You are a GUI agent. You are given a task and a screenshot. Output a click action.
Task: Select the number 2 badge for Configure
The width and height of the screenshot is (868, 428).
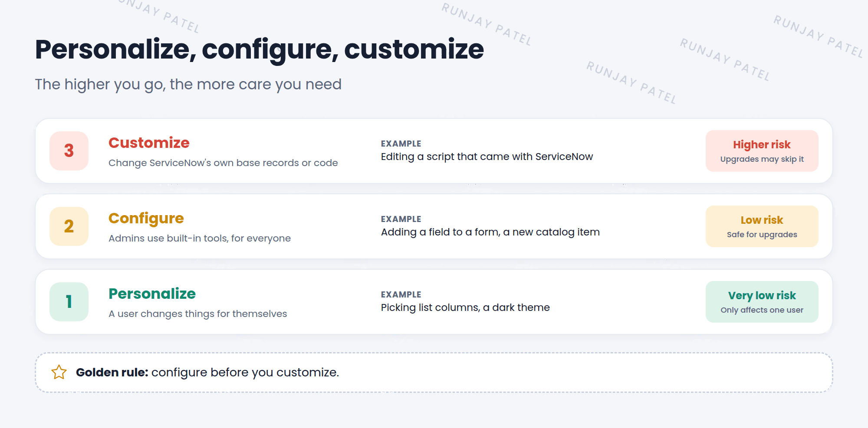(x=69, y=226)
